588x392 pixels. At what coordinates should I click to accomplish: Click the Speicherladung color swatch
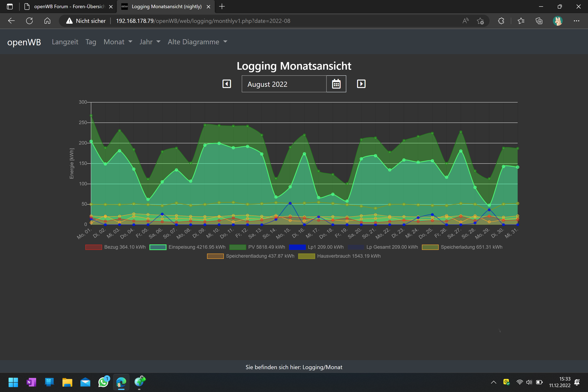(x=430, y=247)
